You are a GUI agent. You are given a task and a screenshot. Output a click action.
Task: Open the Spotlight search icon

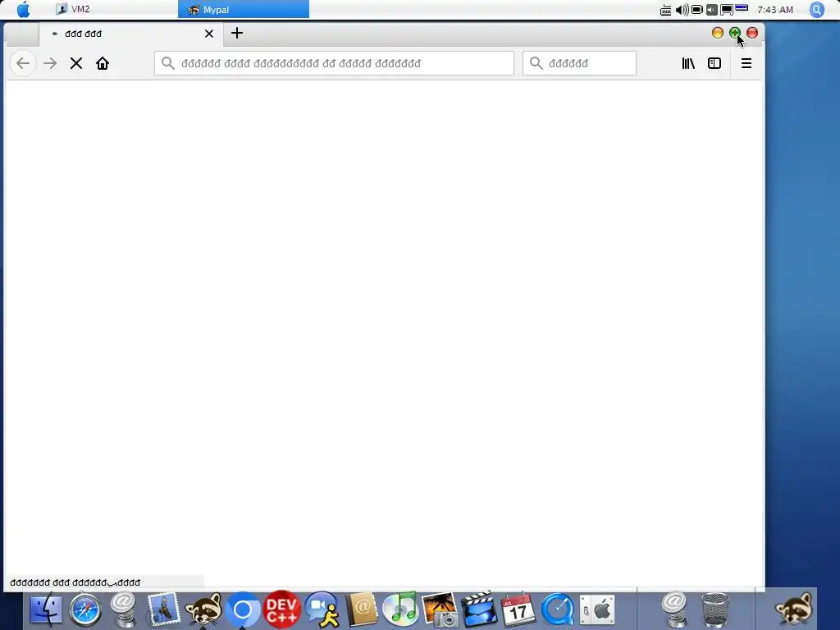point(816,10)
